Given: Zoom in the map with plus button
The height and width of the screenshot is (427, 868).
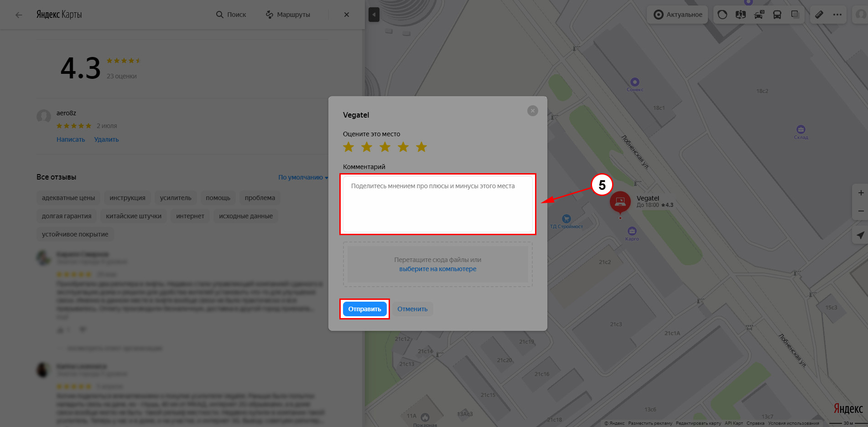Looking at the screenshot, I should (861, 193).
